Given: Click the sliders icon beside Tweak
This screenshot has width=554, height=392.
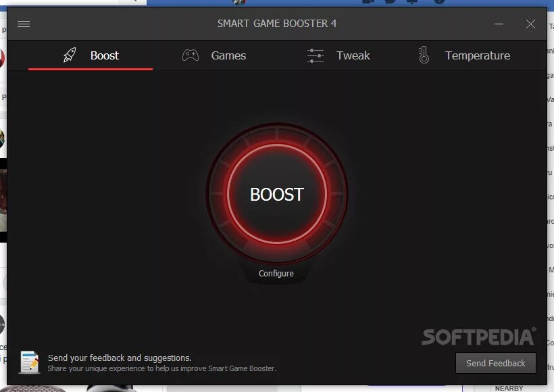Looking at the screenshot, I should 315,55.
